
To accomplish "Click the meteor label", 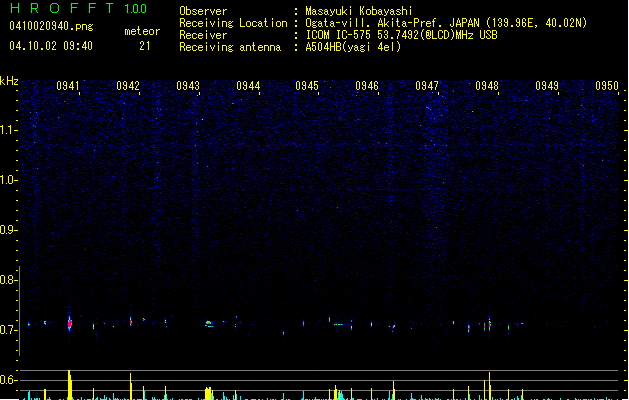I will pyautogui.click(x=142, y=31).
